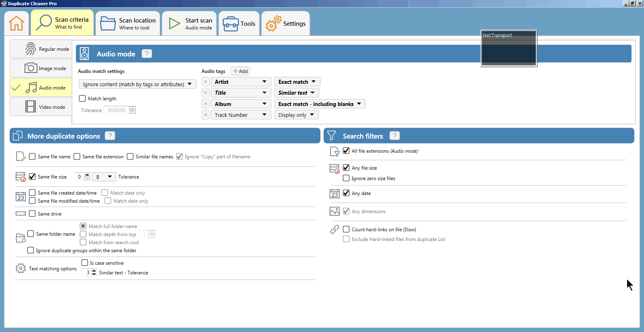This screenshot has width=644, height=332.
Task: Click the file size filter icon
Action: [334, 169]
